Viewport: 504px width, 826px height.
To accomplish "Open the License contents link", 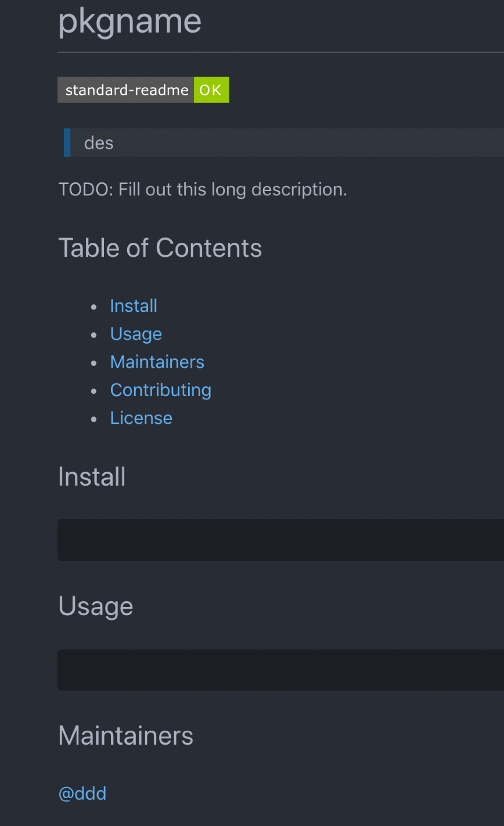I will point(141,418).
